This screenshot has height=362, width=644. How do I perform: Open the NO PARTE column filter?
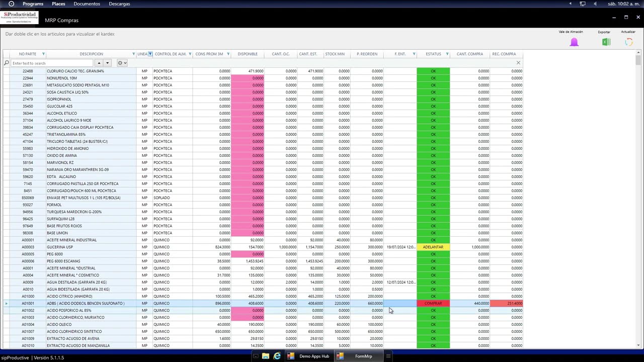(43, 54)
